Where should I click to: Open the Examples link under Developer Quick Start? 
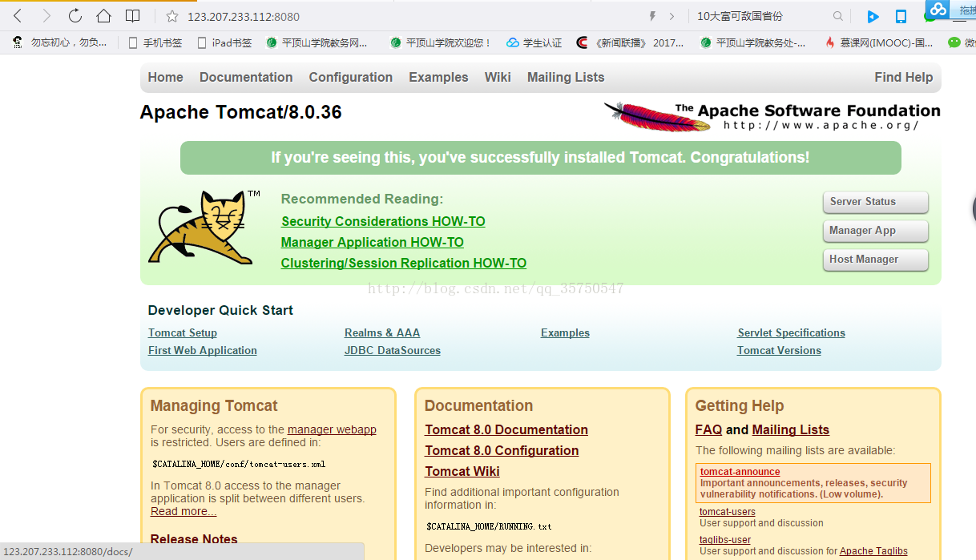(x=565, y=332)
